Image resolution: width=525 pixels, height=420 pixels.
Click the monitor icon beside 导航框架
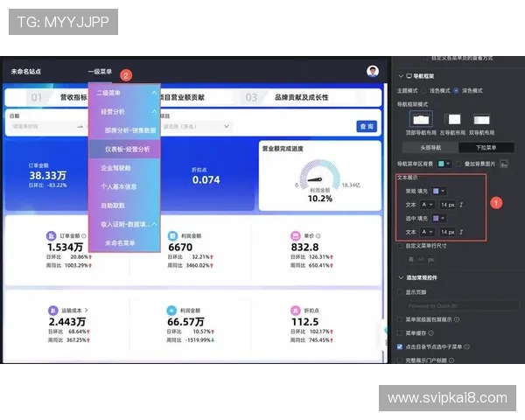[x=409, y=76]
